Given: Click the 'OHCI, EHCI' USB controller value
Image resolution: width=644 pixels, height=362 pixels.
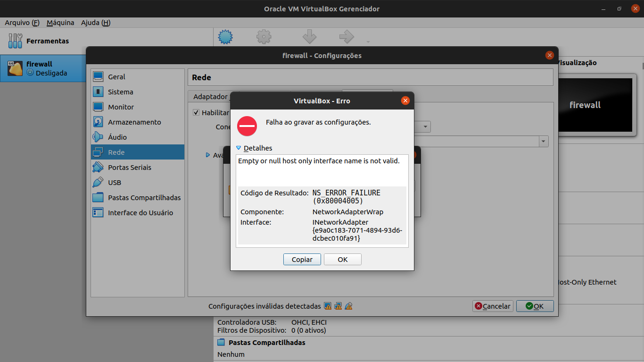Looking at the screenshot, I should point(309,322).
